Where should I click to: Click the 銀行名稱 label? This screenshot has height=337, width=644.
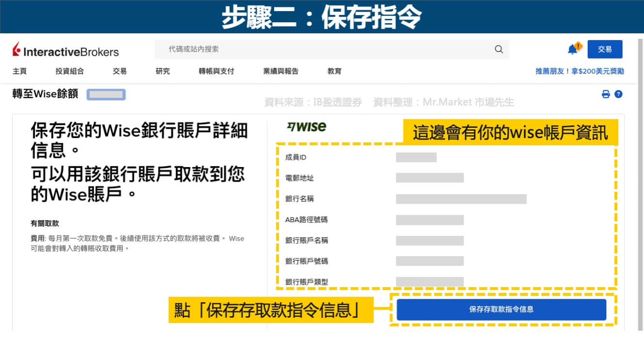pos(300,199)
